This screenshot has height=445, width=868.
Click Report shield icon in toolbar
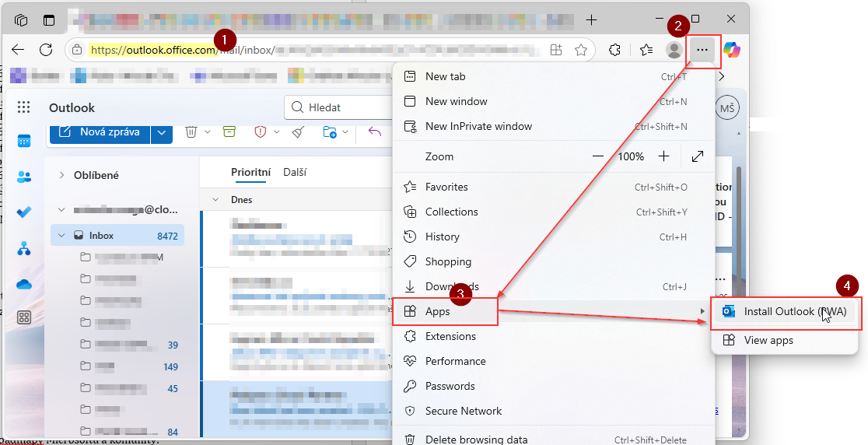[261, 131]
